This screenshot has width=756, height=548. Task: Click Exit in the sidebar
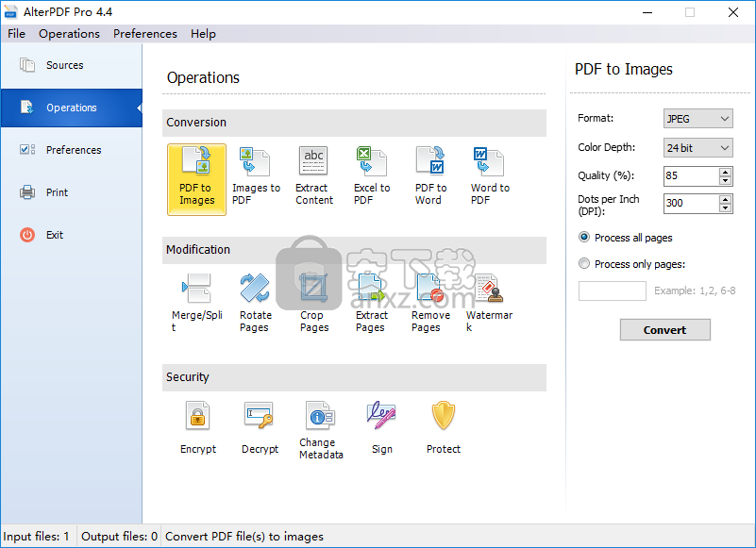72,235
